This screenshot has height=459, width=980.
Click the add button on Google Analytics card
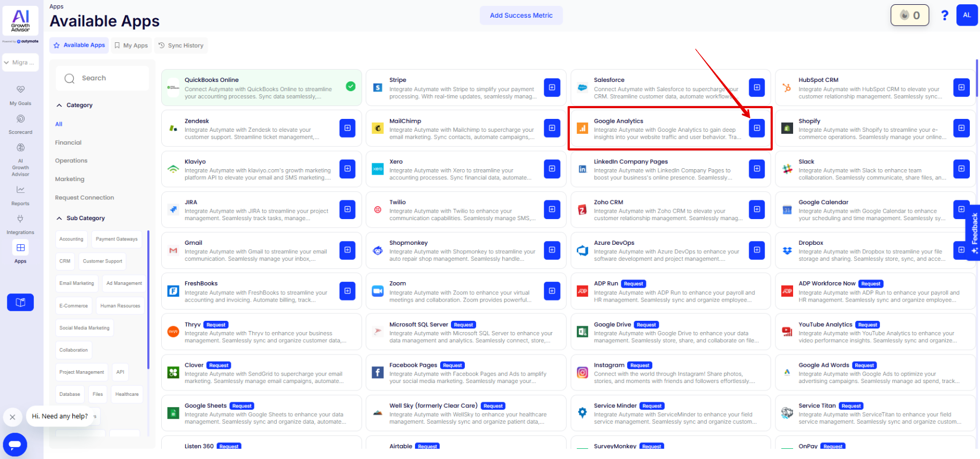(756, 128)
